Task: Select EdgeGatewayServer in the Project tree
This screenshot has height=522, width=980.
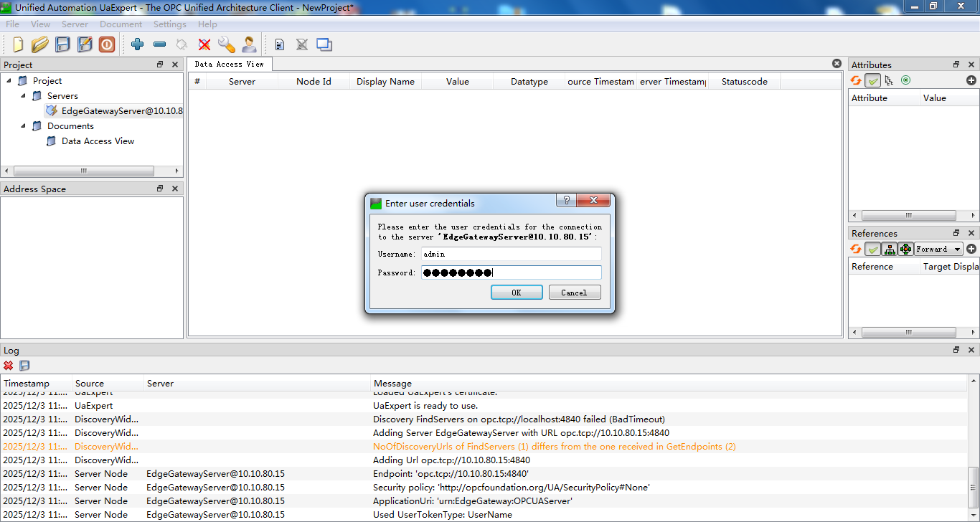Action: tap(114, 111)
